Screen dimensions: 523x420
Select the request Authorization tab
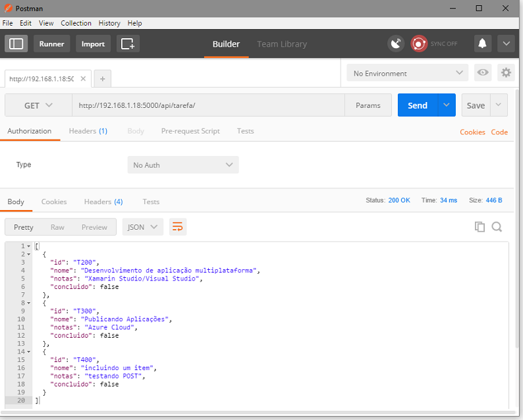pyautogui.click(x=30, y=131)
